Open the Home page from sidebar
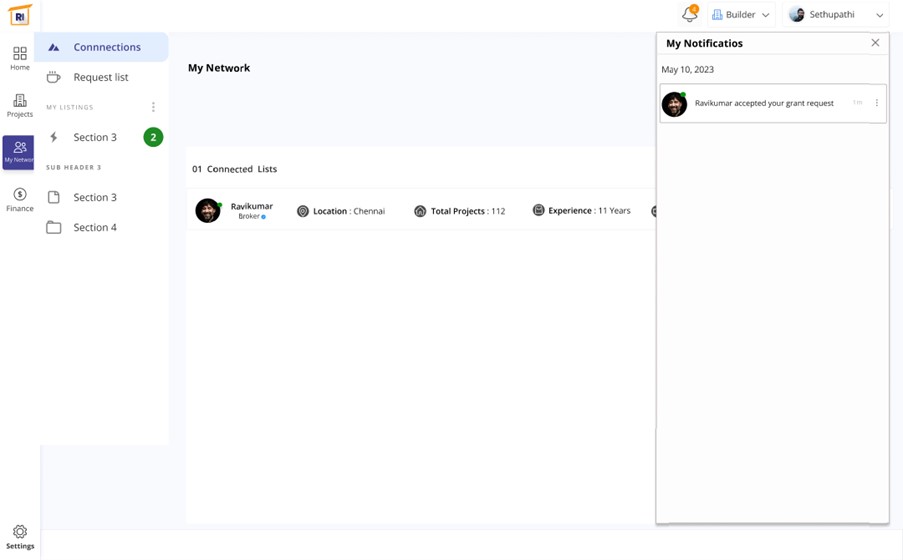This screenshot has height=560, width=903. pyautogui.click(x=19, y=58)
